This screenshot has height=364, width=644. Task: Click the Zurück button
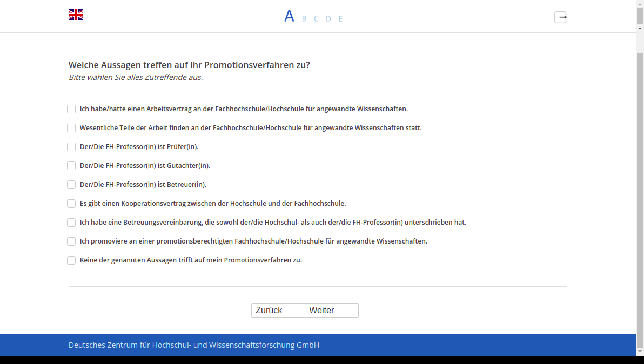coord(278,310)
